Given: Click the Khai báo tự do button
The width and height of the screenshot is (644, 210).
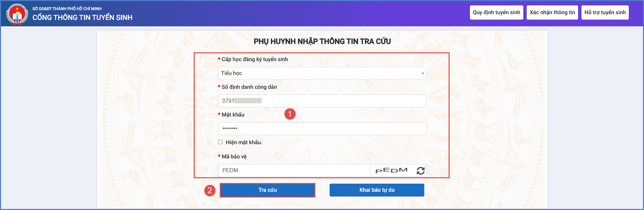Looking at the screenshot, I should point(377,190).
